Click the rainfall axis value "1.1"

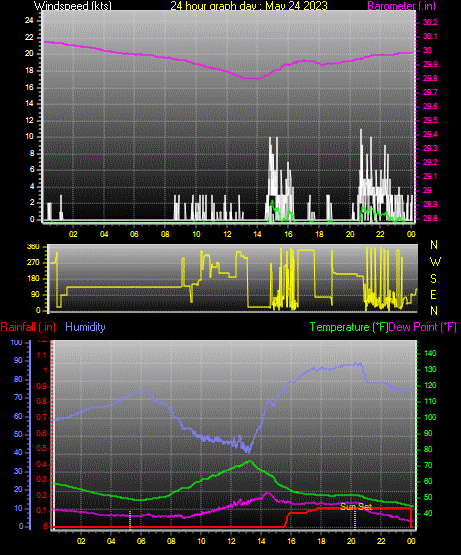[42, 355]
